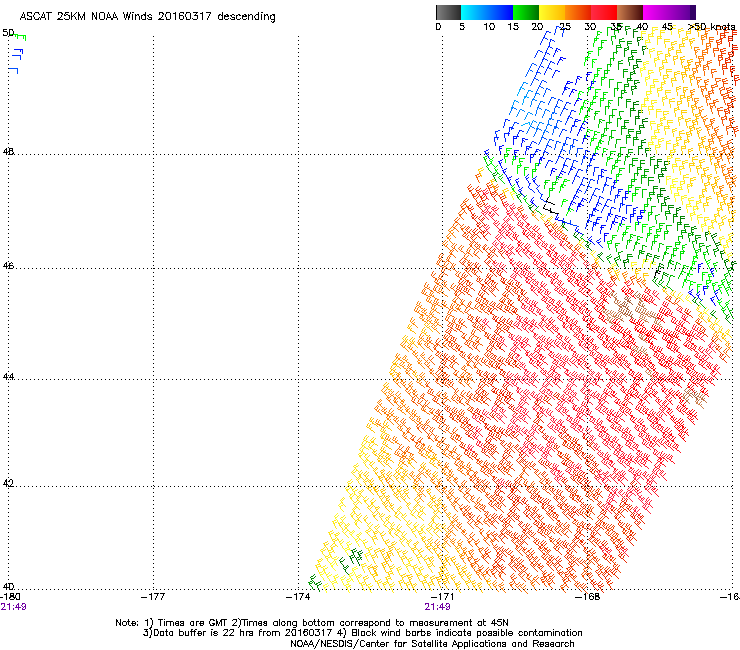This screenshot has width=740, height=650.
Task: Click the note line 'Times are GMT'
Action: [191, 623]
